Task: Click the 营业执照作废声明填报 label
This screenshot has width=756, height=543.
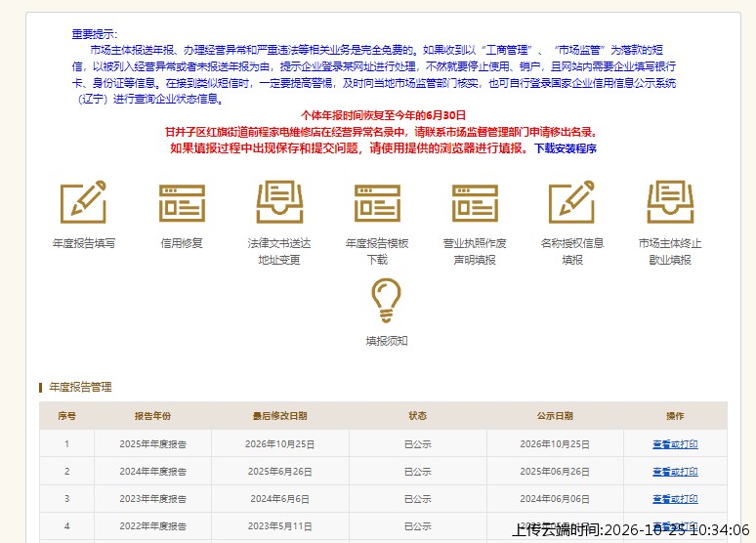Action: pyautogui.click(x=475, y=252)
